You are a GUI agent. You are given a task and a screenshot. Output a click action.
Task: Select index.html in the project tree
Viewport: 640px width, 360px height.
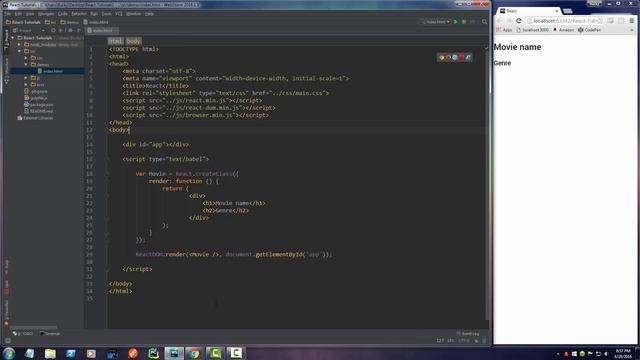coord(50,71)
